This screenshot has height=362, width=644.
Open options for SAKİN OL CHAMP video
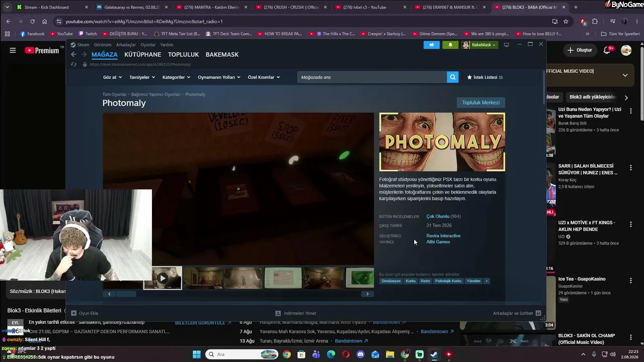[x=631, y=336]
